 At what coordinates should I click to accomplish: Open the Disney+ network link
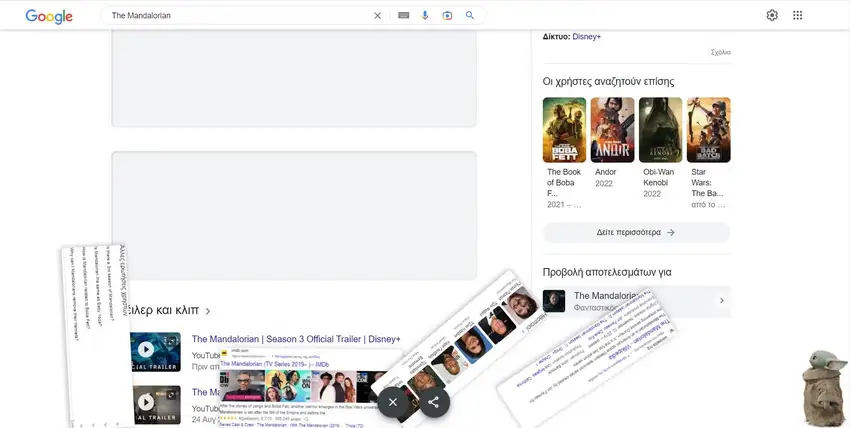pyautogui.click(x=586, y=36)
